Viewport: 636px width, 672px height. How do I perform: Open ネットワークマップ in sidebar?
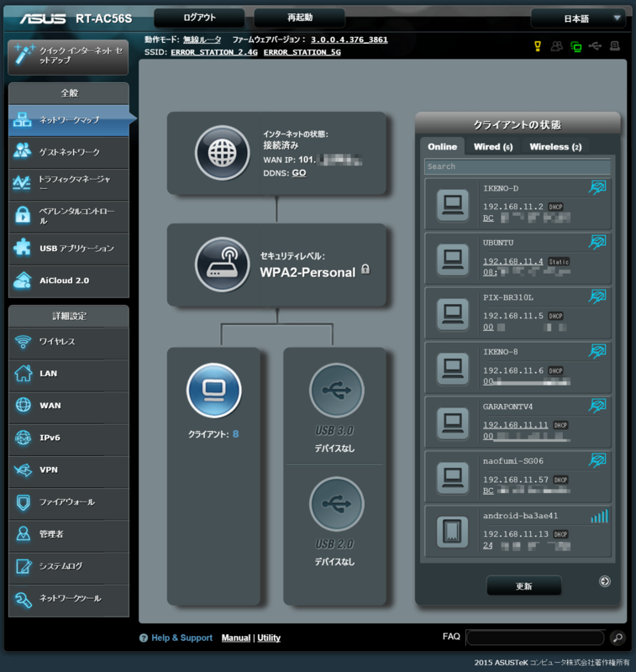[x=69, y=120]
